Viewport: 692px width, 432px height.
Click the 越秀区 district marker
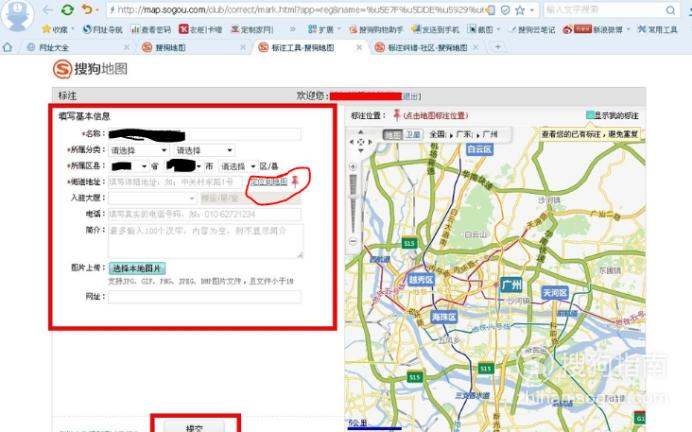point(421,280)
